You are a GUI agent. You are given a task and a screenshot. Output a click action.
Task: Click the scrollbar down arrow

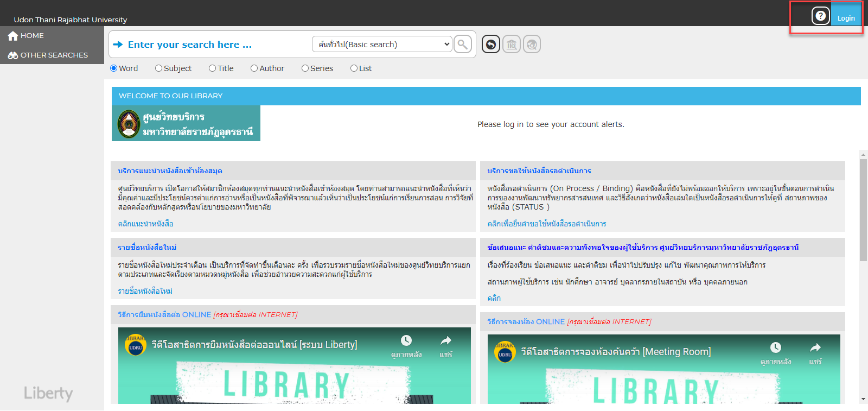[863, 399]
